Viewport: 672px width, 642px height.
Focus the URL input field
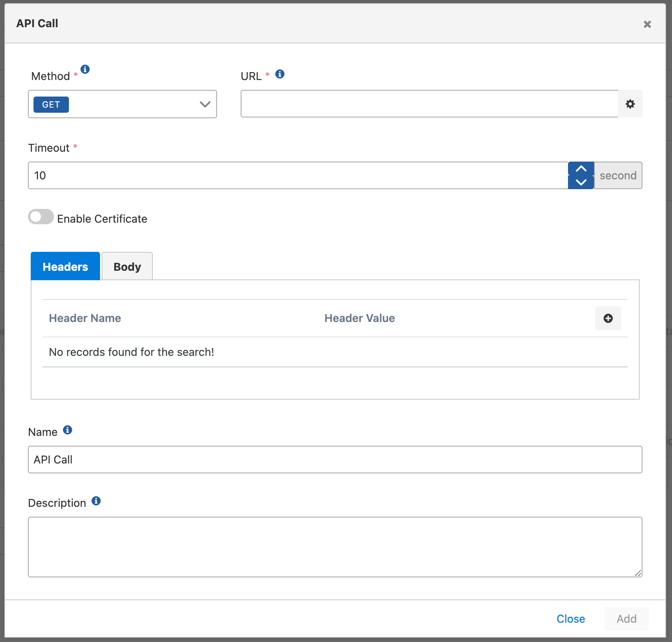[429, 104]
